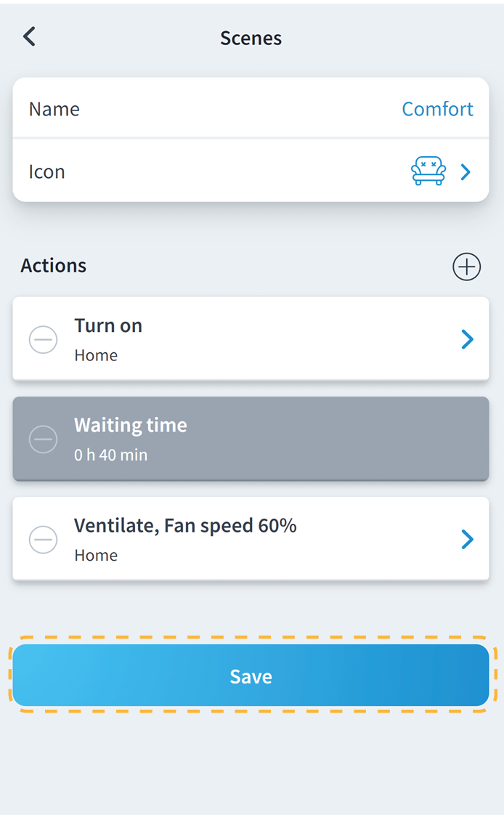504x815 pixels.
Task: Remove the Waiting time action
Action: point(43,439)
